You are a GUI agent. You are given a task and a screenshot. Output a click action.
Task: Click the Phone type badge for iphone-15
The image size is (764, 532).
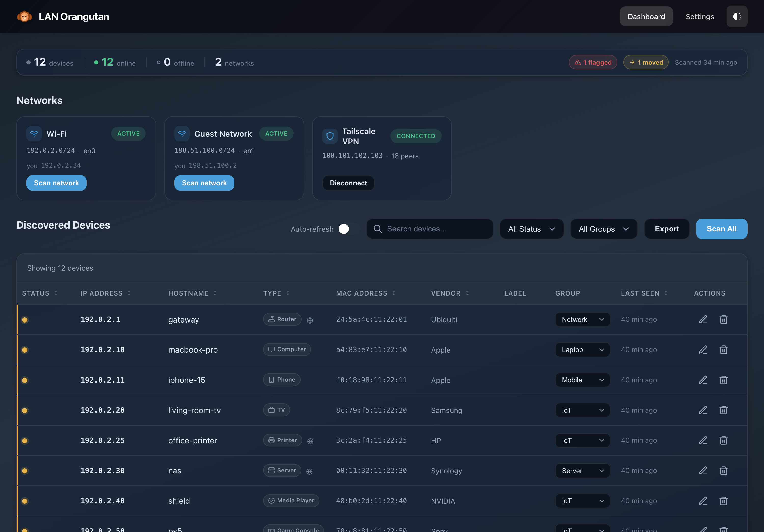coord(281,380)
